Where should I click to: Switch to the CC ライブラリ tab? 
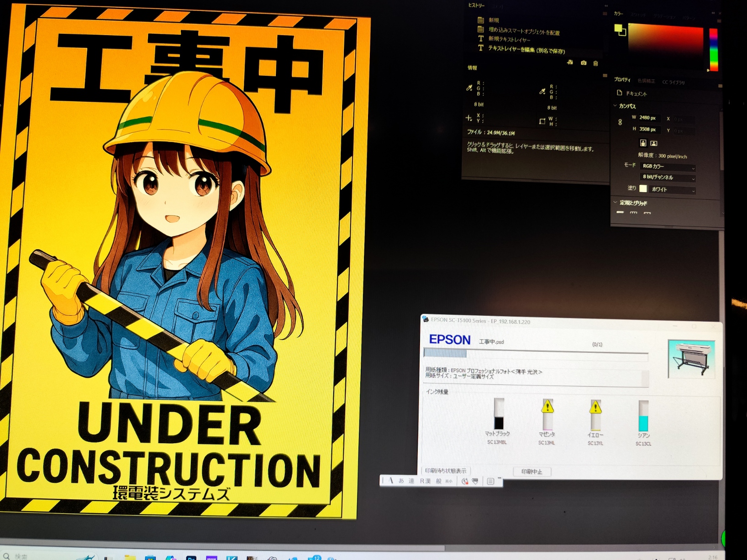673,82
